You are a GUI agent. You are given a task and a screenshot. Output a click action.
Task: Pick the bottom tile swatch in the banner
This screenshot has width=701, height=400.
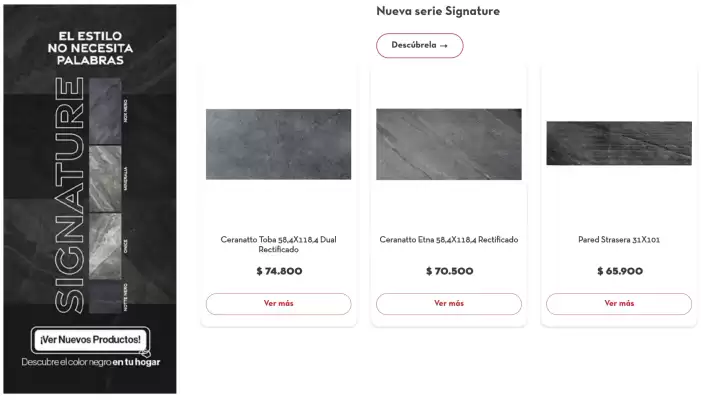pos(104,297)
